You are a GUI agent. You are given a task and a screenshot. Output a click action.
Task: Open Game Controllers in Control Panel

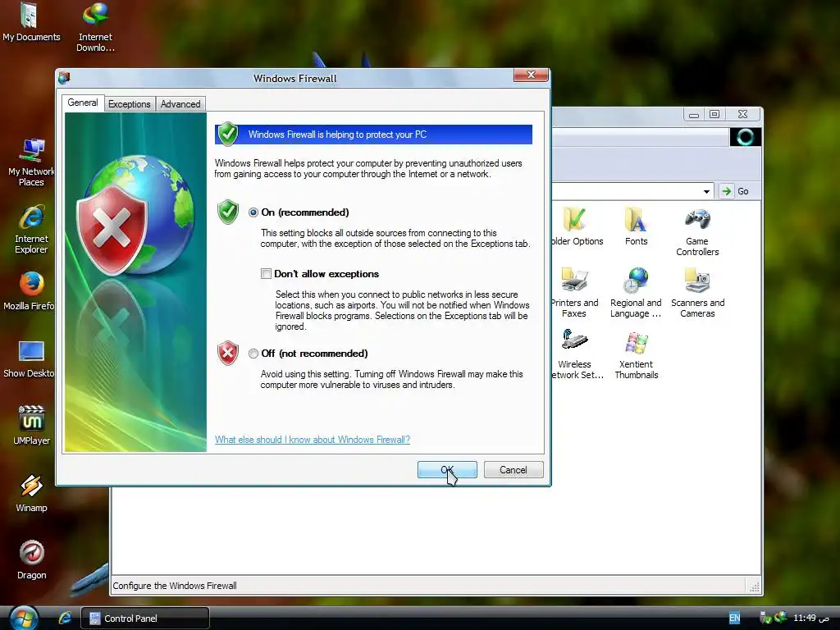point(697,232)
